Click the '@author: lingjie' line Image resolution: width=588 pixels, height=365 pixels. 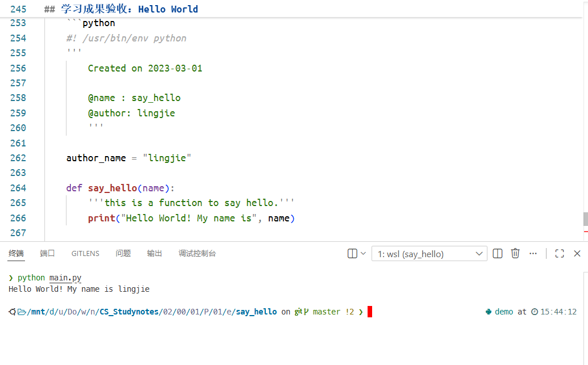click(x=132, y=113)
